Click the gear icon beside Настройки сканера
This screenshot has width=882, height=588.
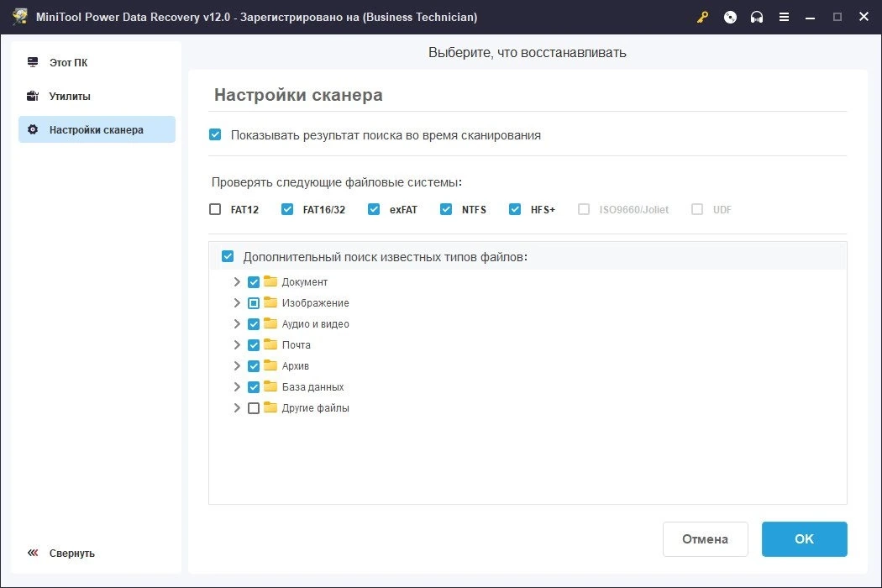coord(33,129)
